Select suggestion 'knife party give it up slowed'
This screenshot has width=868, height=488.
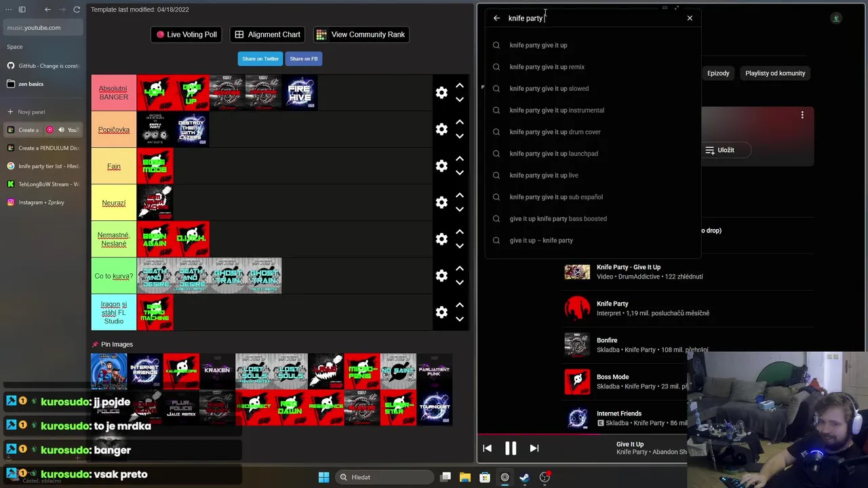593,89
